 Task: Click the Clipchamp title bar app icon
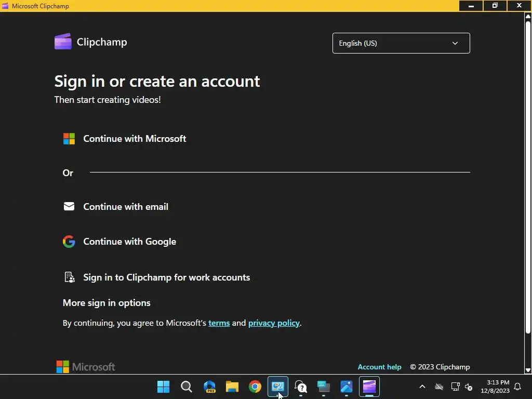5,6
